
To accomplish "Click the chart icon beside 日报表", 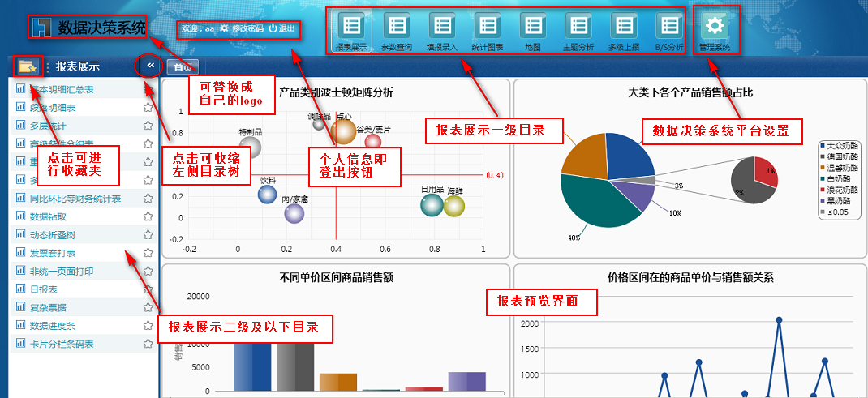I will click(x=21, y=289).
